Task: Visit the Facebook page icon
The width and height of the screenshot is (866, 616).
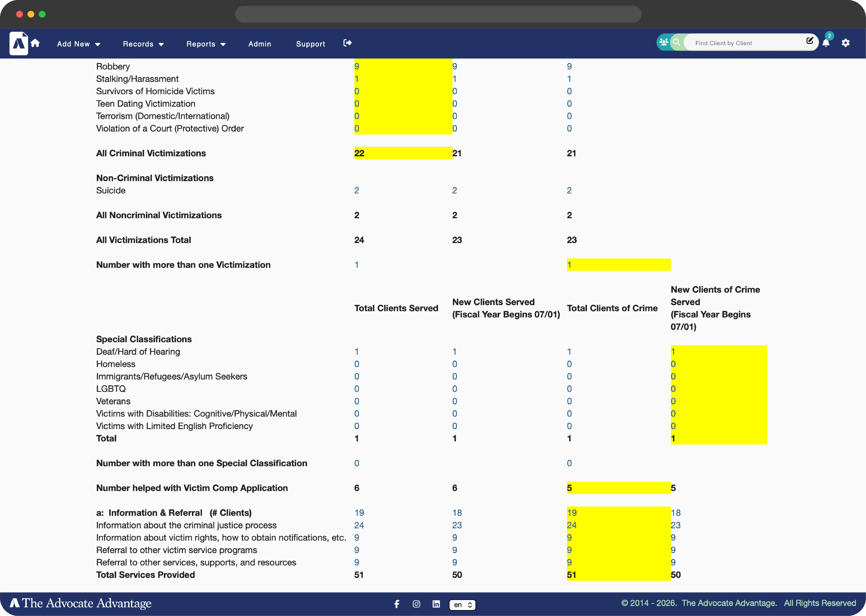Action: [x=397, y=604]
